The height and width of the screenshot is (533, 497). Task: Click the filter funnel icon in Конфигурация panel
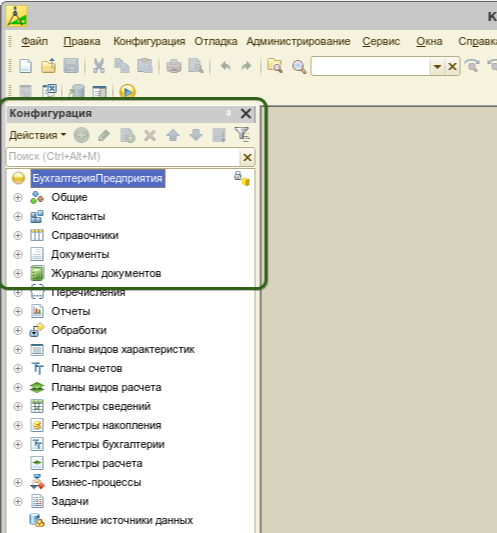pos(242,135)
